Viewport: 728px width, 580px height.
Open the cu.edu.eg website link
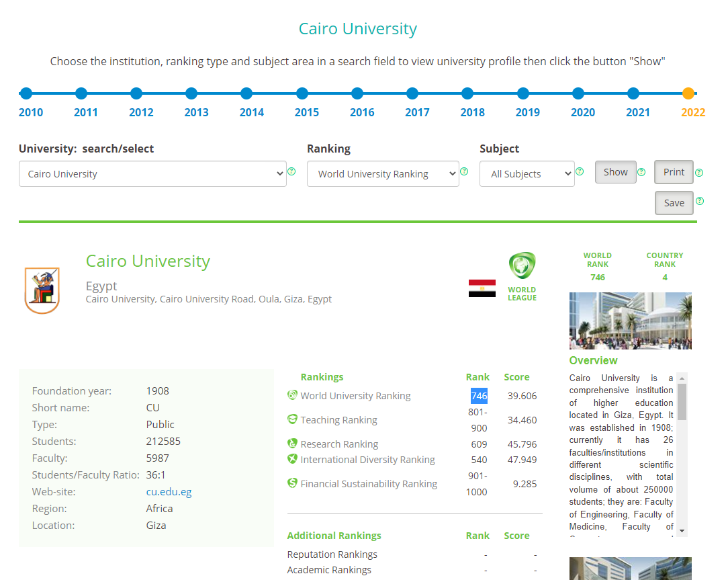point(169,492)
